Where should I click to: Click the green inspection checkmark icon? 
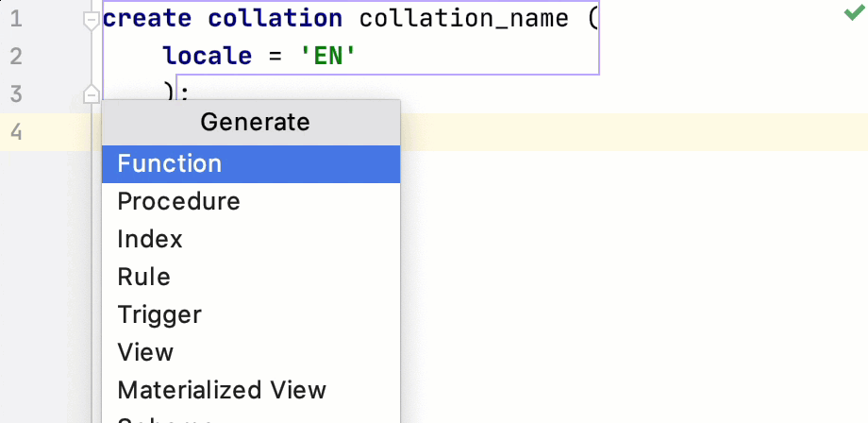point(854,13)
